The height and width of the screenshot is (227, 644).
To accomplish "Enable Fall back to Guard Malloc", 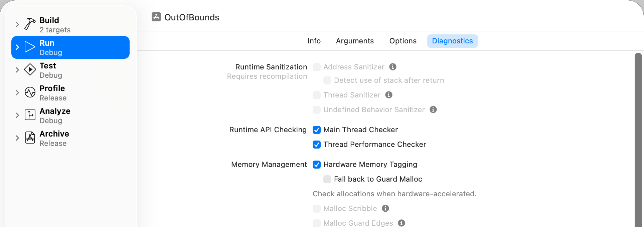I will (327, 179).
